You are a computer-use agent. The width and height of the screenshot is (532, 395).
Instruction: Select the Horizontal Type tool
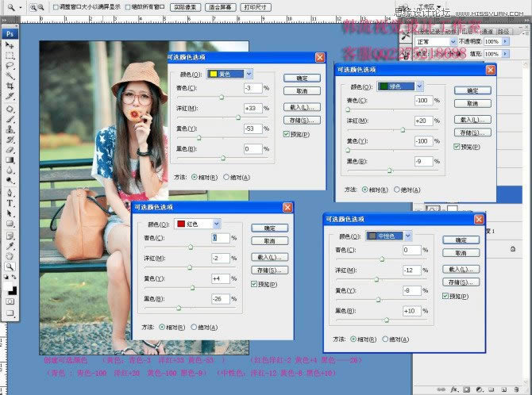click(x=10, y=203)
